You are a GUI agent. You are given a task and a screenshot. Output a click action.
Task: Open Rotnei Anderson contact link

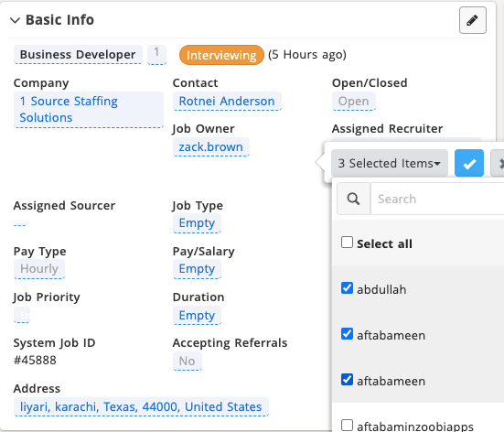tap(227, 101)
